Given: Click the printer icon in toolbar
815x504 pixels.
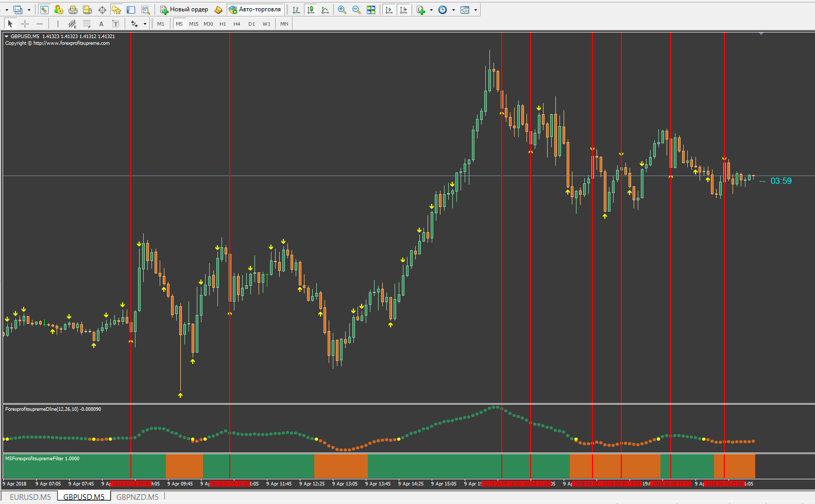Looking at the screenshot, I should [73, 10].
